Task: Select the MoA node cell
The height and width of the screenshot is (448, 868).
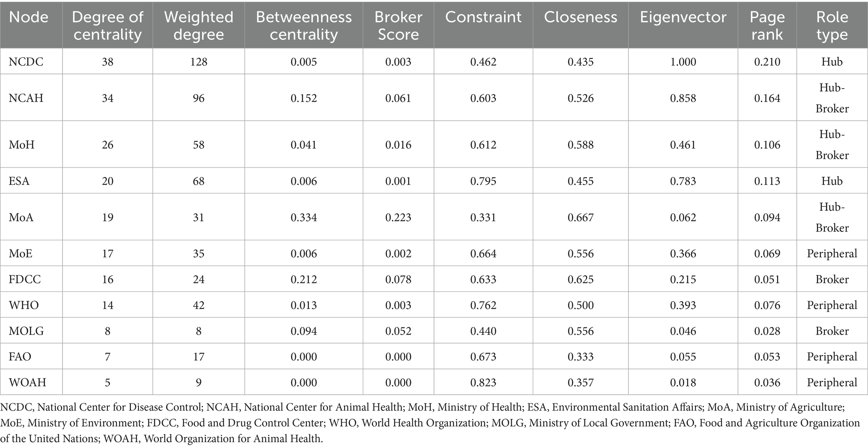Action: pos(21,217)
